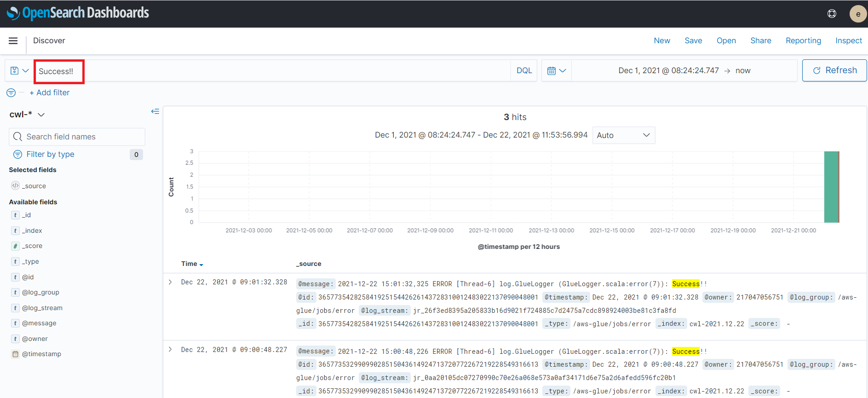Click the Search field names box
This screenshot has width=868, height=398.
pyautogui.click(x=77, y=137)
